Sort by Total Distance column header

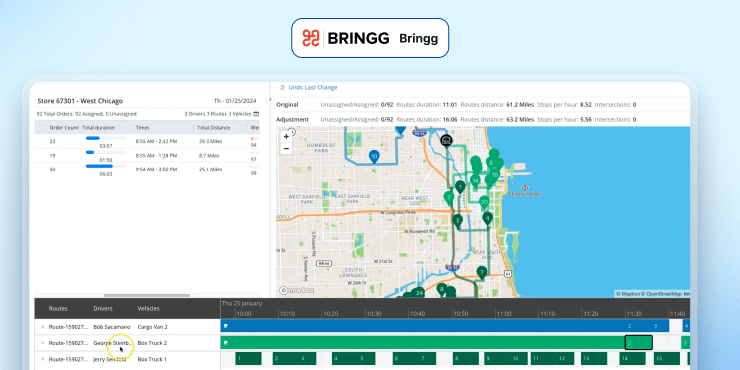pos(214,127)
